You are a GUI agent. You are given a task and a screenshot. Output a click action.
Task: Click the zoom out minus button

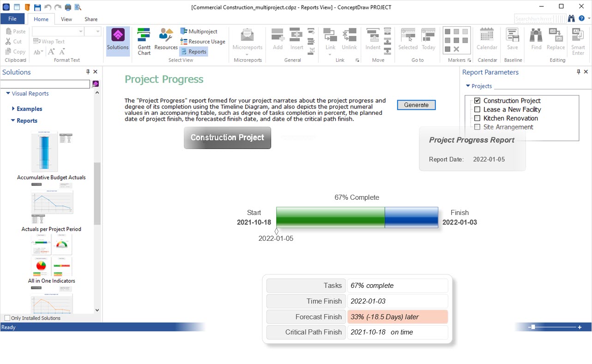[529, 327]
